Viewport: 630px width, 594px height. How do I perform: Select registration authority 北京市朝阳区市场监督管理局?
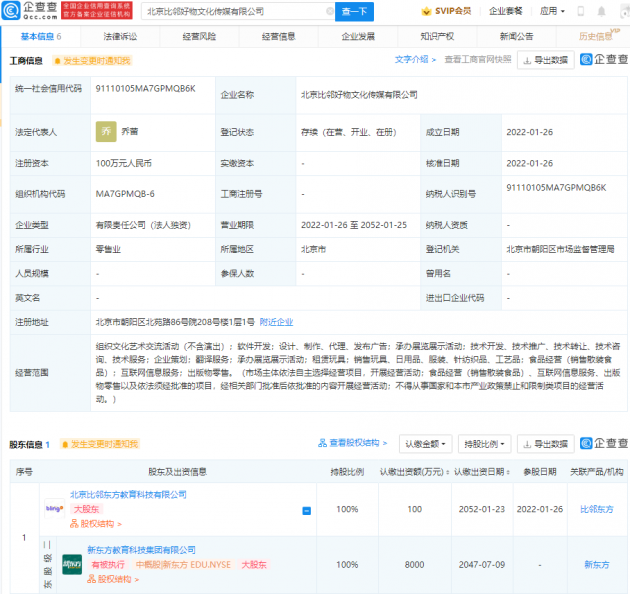point(560,249)
